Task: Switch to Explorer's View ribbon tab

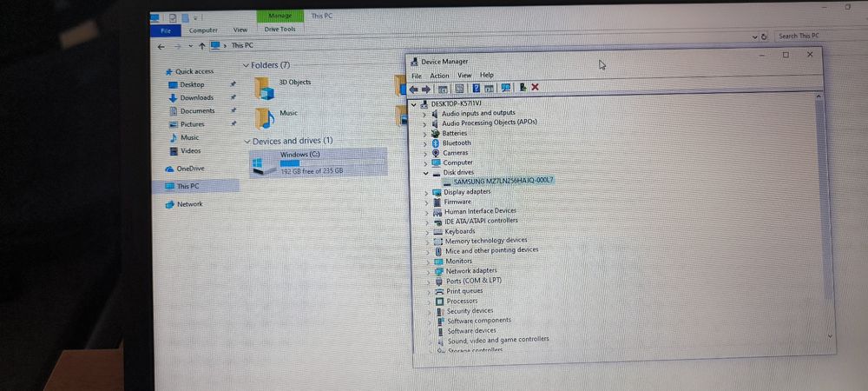Action: click(x=240, y=30)
